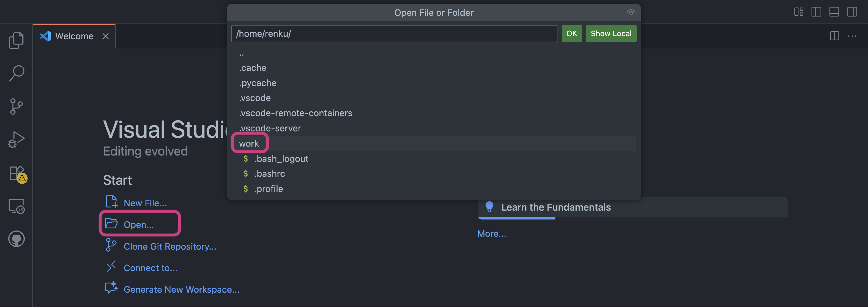Click the OK button
This screenshot has height=307, width=868.
point(571,33)
